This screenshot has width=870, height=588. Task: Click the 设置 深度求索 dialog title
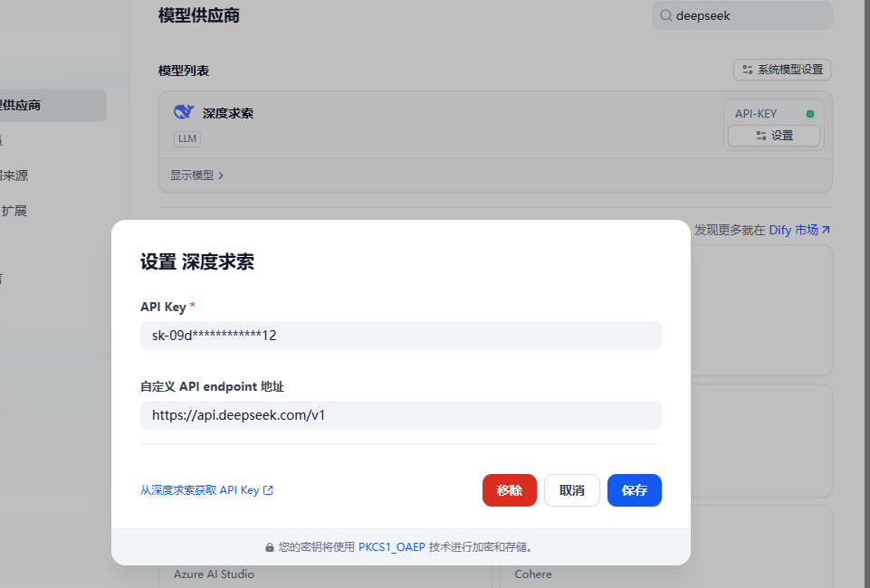[197, 261]
